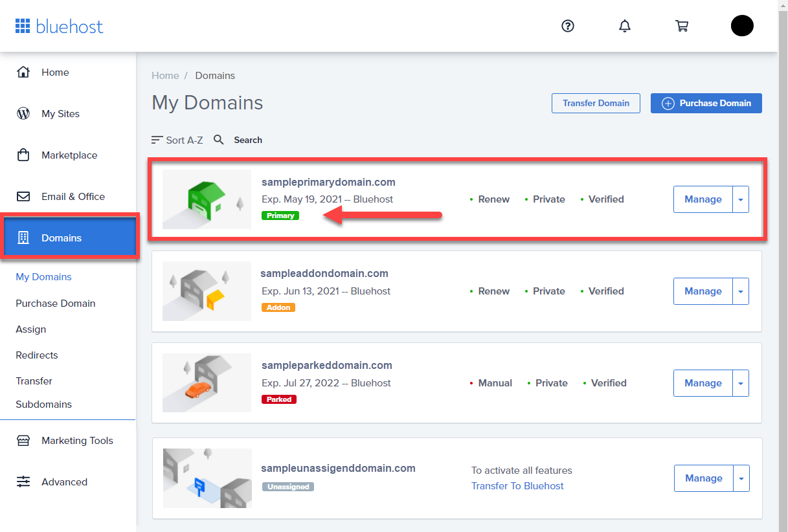The width and height of the screenshot is (788, 532).
Task: Open the help question mark icon
Action: tap(568, 26)
